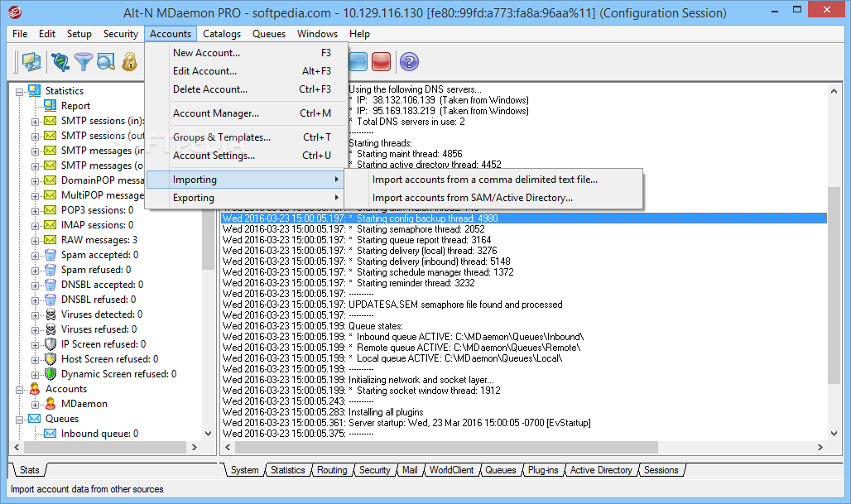Viewport: 851px width, 504px height.
Task: Switch to the Plug-ins log tab
Action: coord(543,470)
